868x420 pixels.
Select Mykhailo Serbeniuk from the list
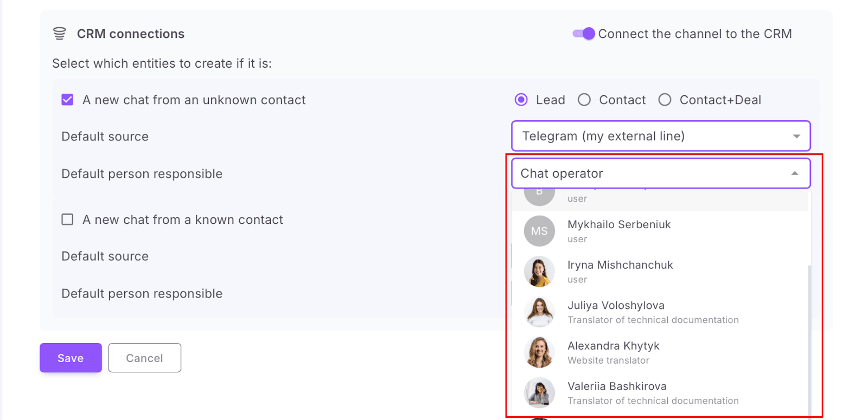(619, 225)
